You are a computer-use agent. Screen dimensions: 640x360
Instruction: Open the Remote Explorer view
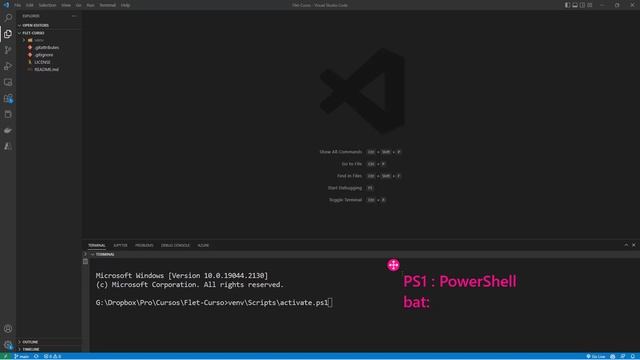pos(8,82)
